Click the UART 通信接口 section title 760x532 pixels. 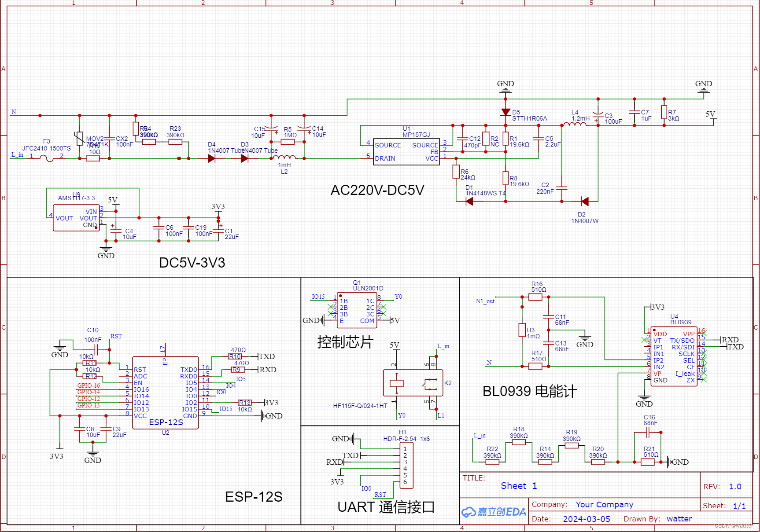386,507
